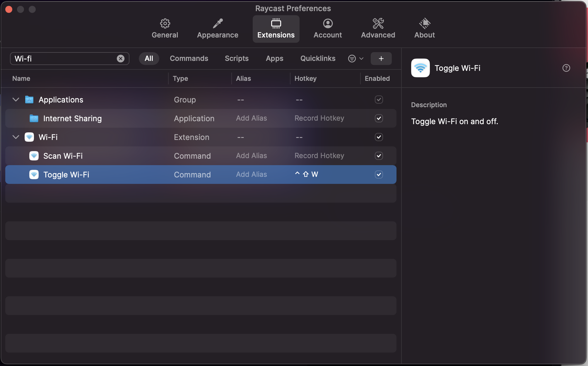Screen dimensions: 588x366
Task: Switch to the Commands filter tab
Action: coord(189,59)
